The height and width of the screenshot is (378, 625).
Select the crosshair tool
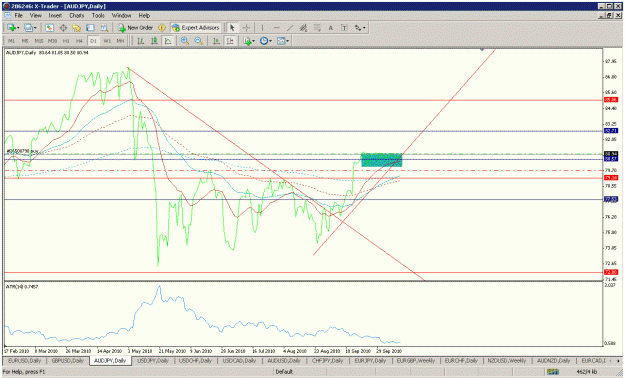pyautogui.click(x=246, y=28)
